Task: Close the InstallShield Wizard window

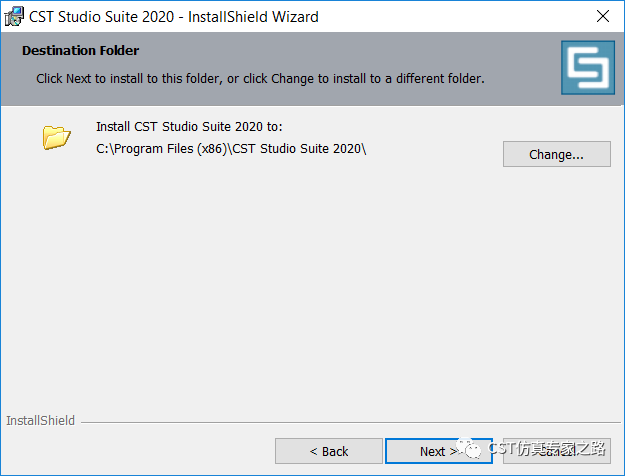Action: [603, 16]
